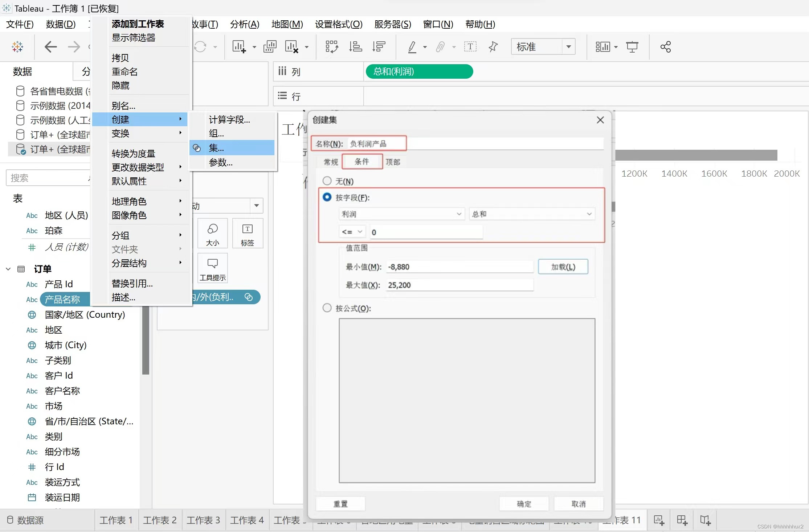
Task: Click the highlight pen toolbar icon
Action: coord(412,47)
